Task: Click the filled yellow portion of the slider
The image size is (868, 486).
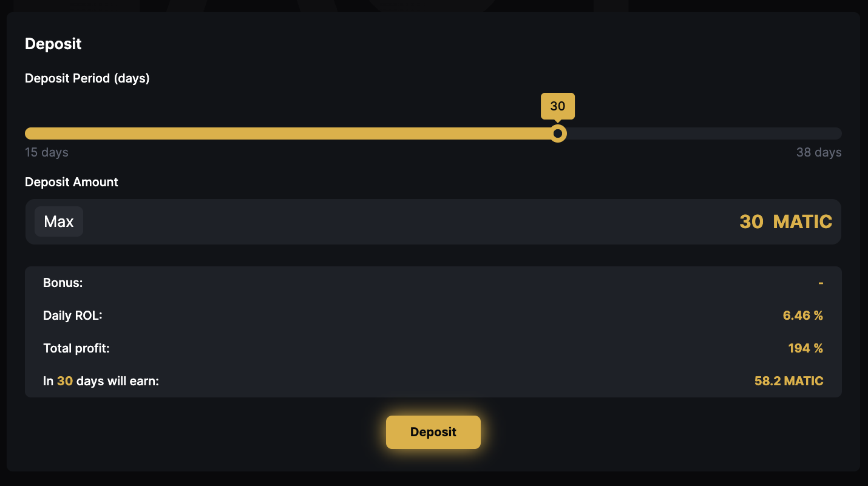Action: 291,133
